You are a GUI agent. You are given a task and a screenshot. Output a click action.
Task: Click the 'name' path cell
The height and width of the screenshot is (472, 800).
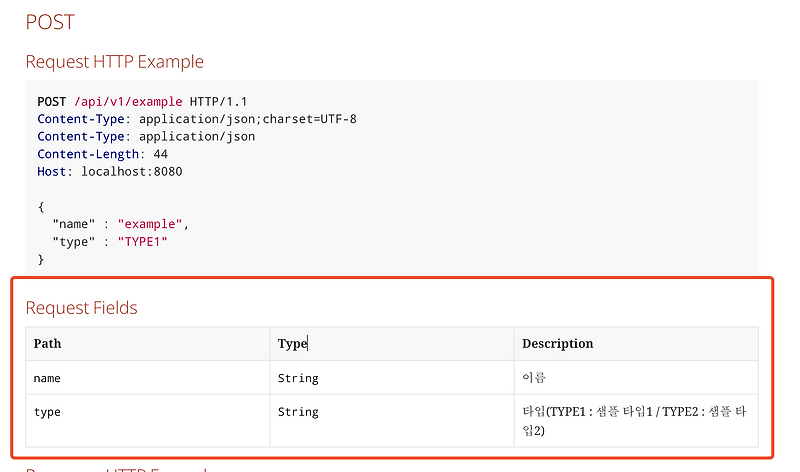coord(148,378)
